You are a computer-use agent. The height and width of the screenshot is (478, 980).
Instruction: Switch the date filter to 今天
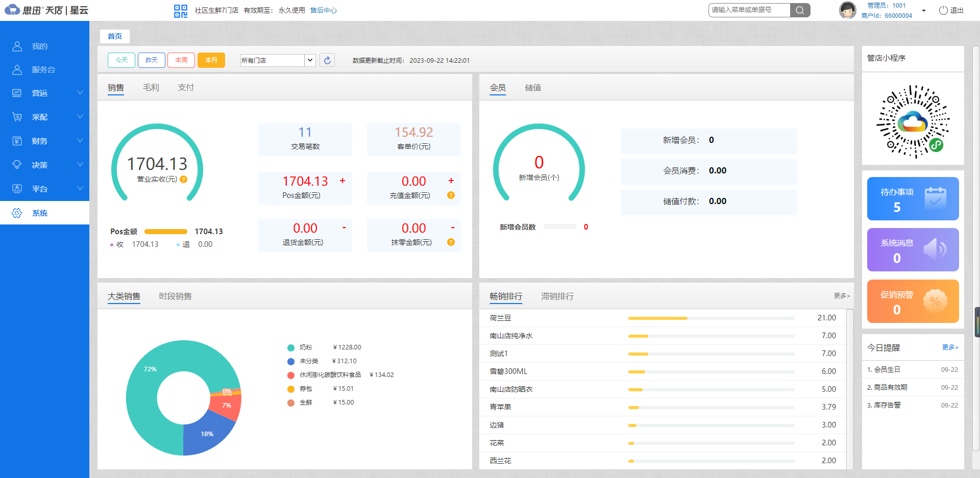pyautogui.click(x=121, y=60)
